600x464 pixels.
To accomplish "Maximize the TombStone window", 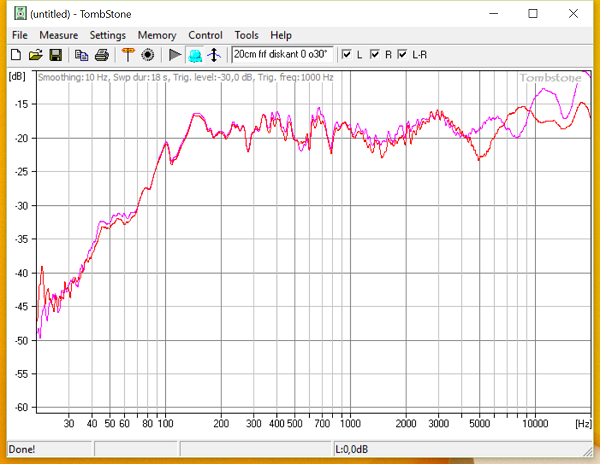I will pos(533,14).
